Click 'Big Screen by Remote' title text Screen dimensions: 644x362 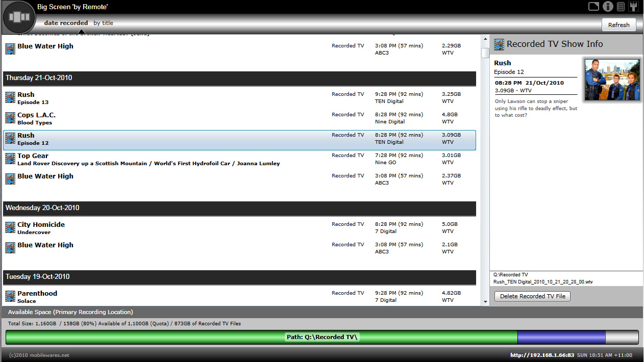tap(72, 7)
